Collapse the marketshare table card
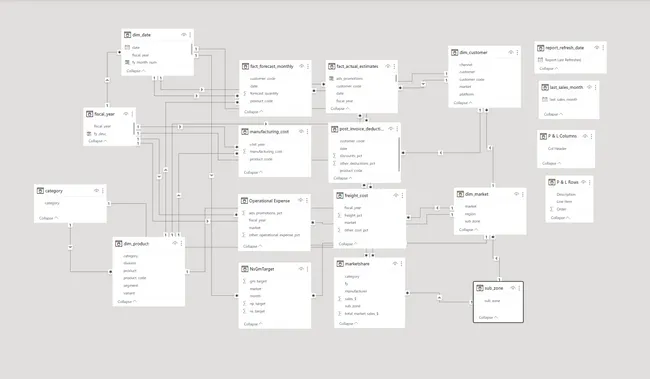 348,323
